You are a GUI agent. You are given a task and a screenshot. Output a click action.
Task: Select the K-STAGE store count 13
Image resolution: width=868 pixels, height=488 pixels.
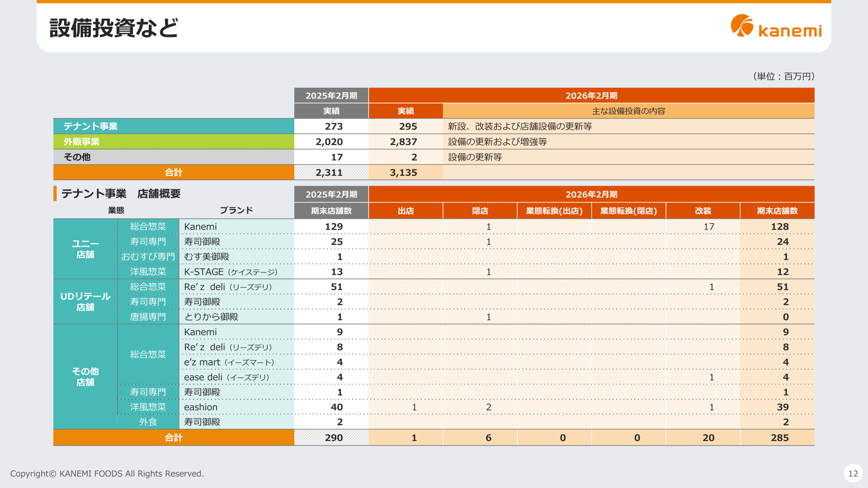coord(337,272)
